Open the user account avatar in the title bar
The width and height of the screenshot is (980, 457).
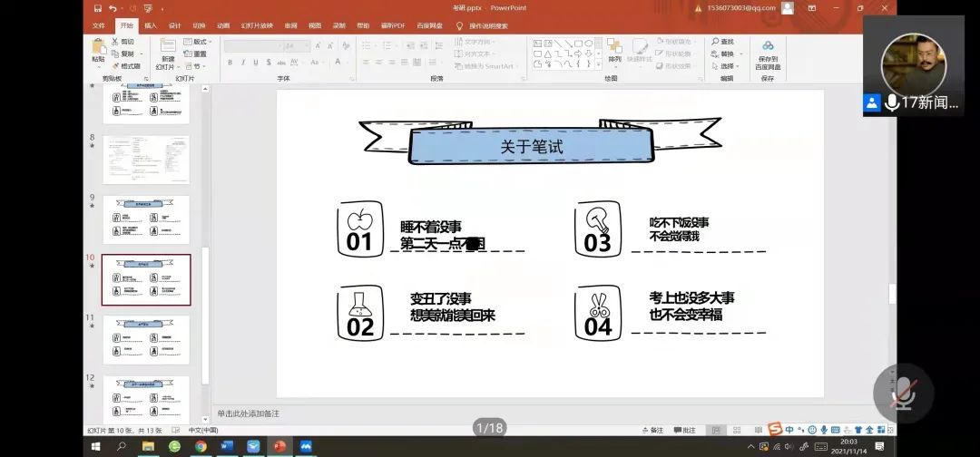[788, 8]
